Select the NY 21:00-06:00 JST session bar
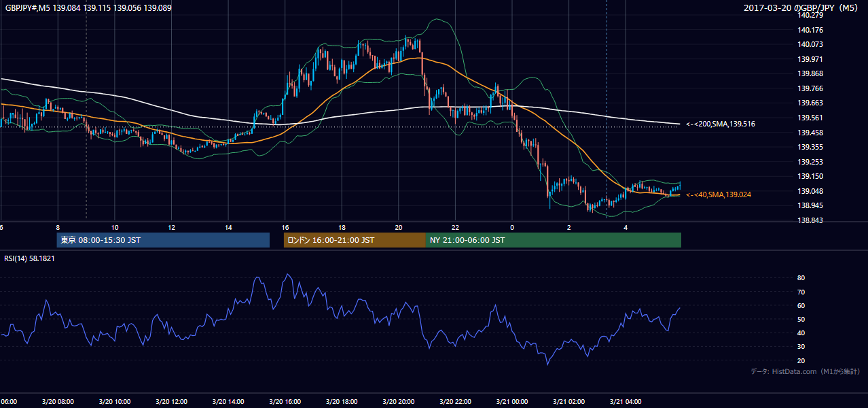 pyautogui.click(x=554, y=240)
